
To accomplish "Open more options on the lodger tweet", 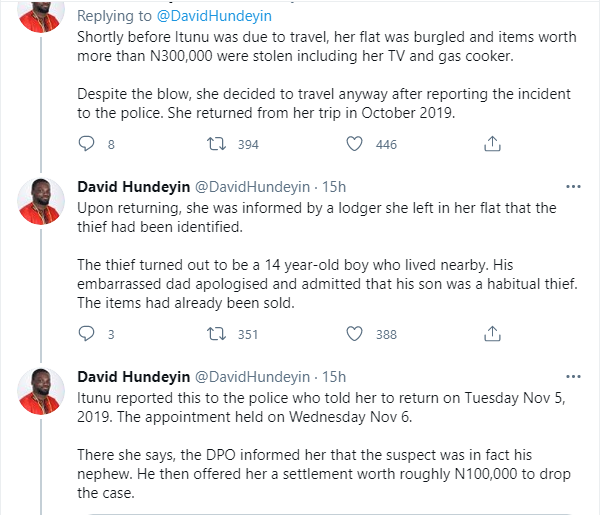I will (x=573, y=187).
